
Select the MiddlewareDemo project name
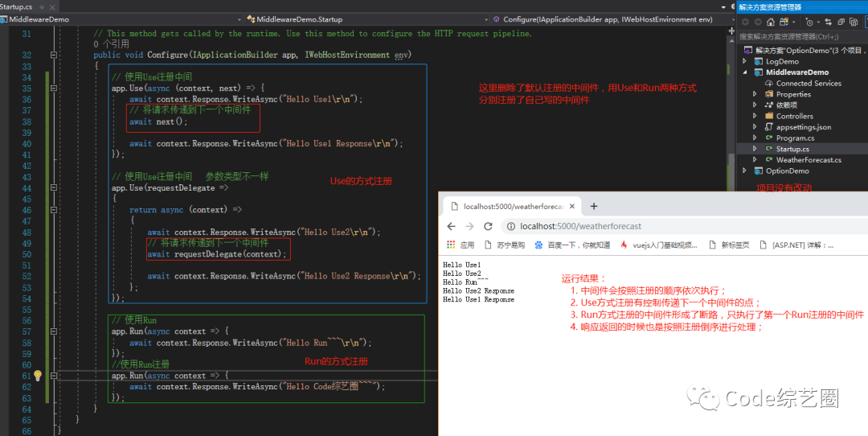797,72
